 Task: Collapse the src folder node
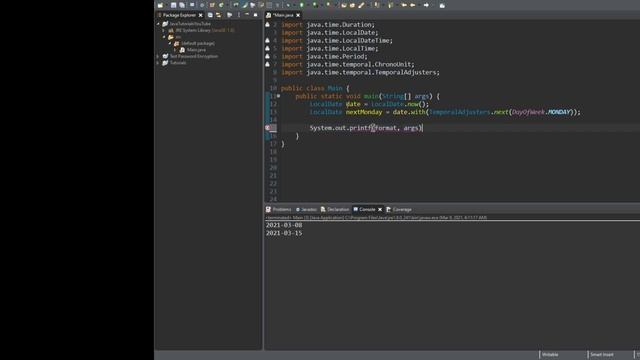pyautogui.click(x=164, y=37)
